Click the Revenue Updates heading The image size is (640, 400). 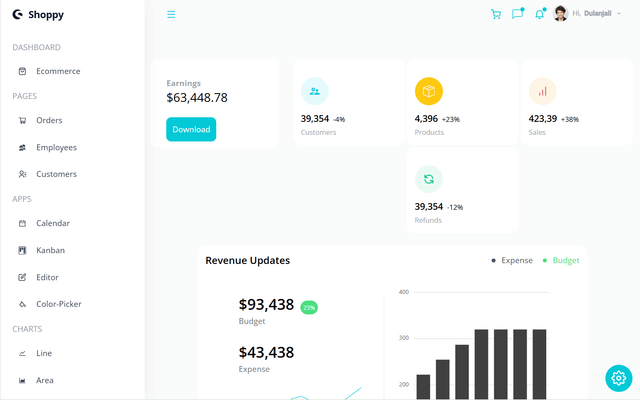point(248,260)
